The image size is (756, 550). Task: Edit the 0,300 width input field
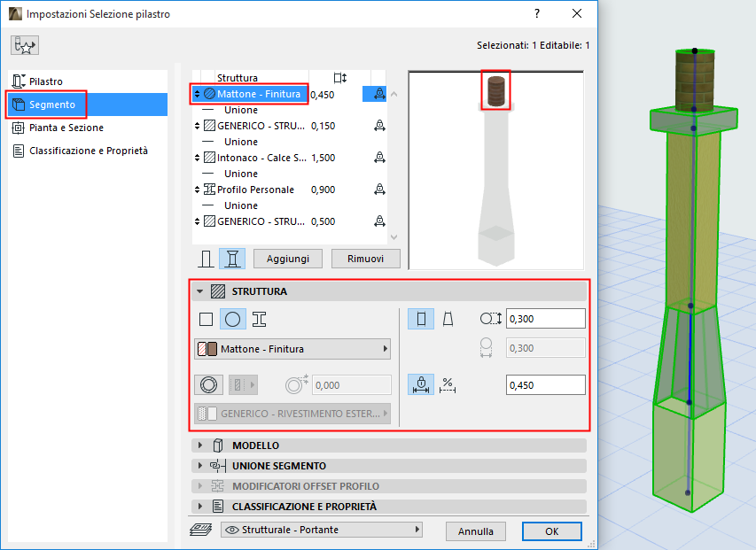(x=545, y=318)
